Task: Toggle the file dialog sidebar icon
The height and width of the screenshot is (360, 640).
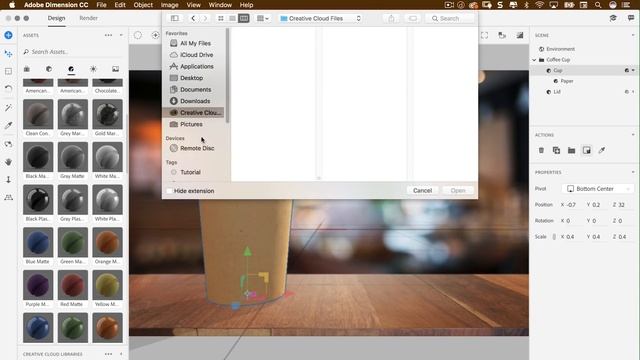Action: click(x=175, y=18)
